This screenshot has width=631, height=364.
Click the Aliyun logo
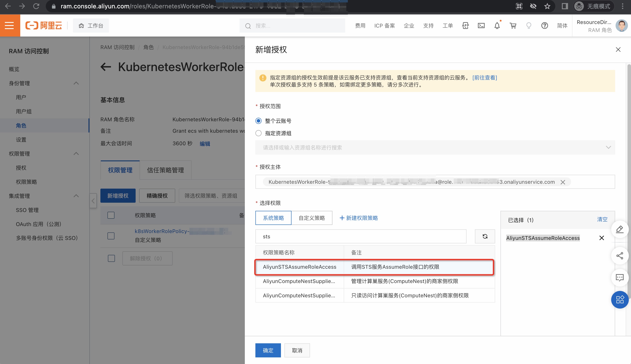44,26
